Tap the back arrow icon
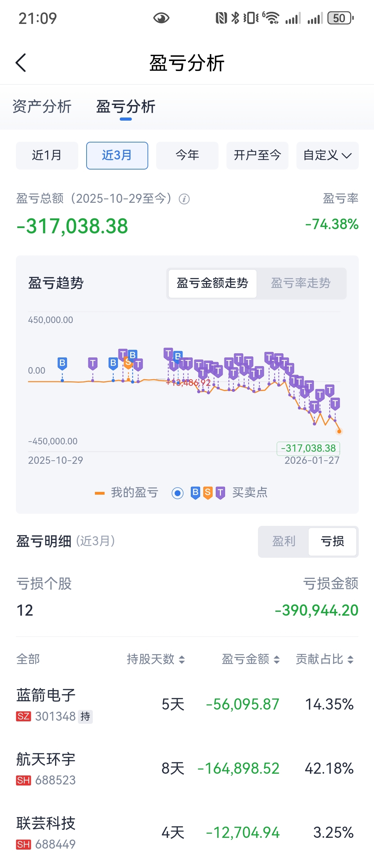 click(x=21, y=63)
